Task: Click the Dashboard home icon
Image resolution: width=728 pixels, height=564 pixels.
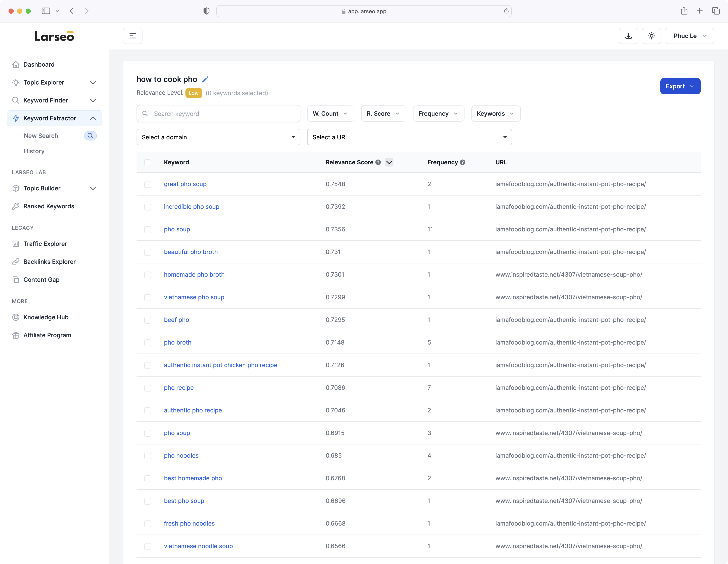Action: click(x=16, y=64)
